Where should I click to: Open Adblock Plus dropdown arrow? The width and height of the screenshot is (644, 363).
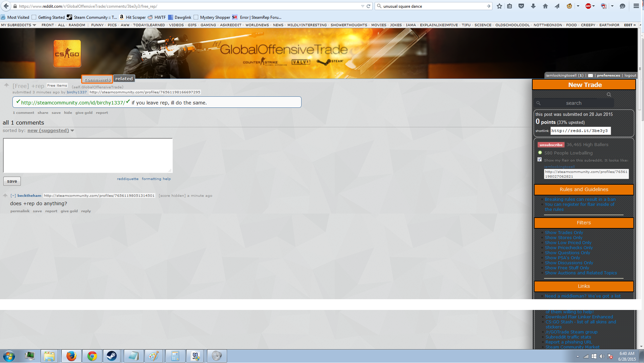(x=594, y=6)
